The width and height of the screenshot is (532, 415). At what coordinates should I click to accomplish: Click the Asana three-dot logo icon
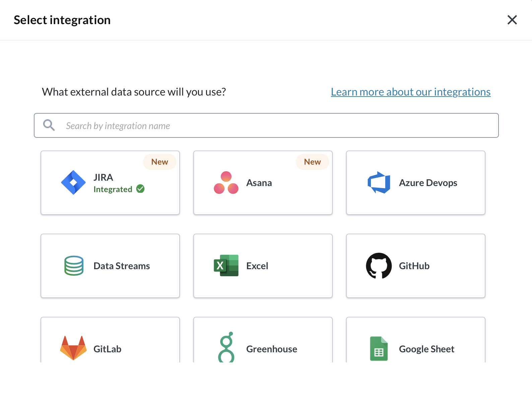(226, 183)
